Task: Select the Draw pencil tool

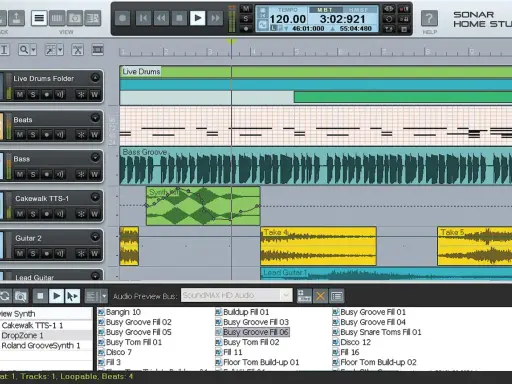Action: coord(51,50)
